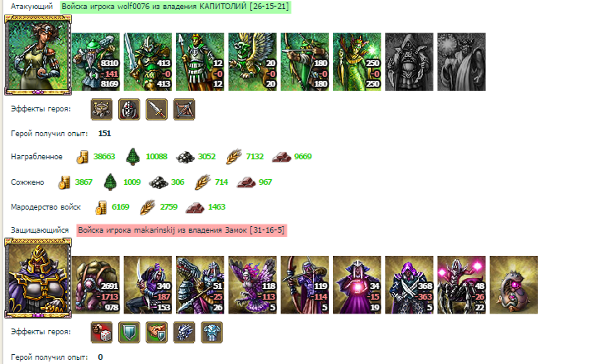This screenshot has width=594, height=364.
Task: Open the defender hero portrait
Action: pyautogui.click(x=38, y=278)
